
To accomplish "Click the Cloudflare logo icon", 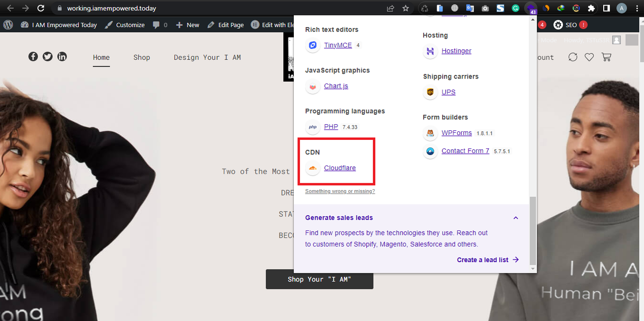I will [313, 168].
